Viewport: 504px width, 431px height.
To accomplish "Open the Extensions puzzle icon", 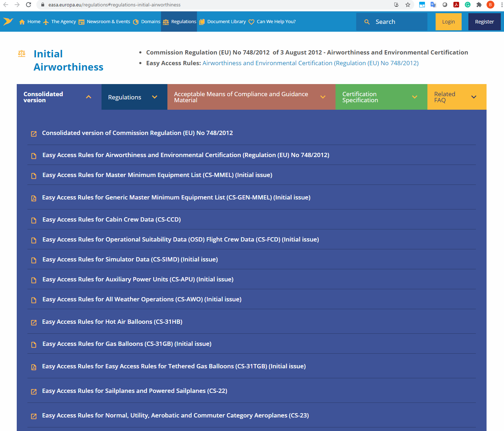I will point(479,5).
